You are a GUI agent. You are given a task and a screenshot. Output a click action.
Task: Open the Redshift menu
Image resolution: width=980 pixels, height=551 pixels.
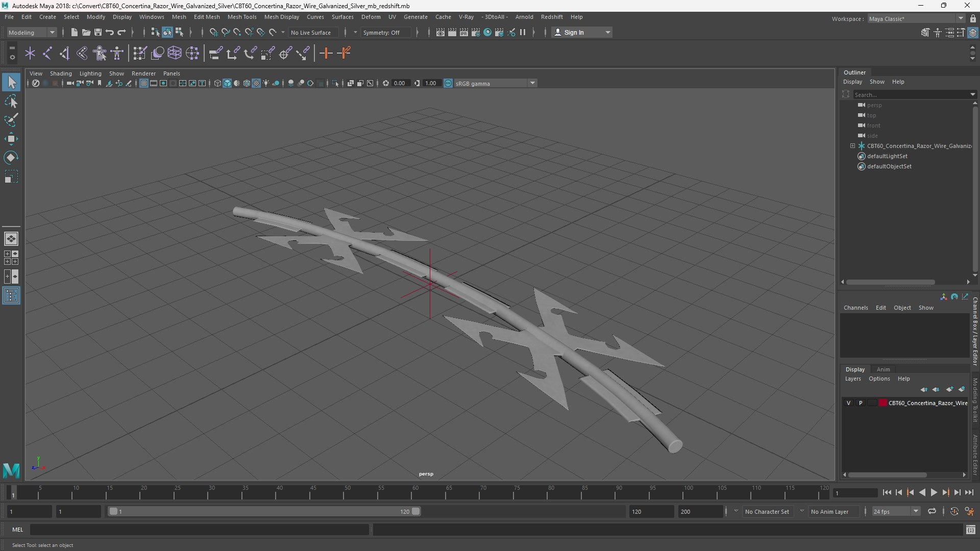[552, 17]
